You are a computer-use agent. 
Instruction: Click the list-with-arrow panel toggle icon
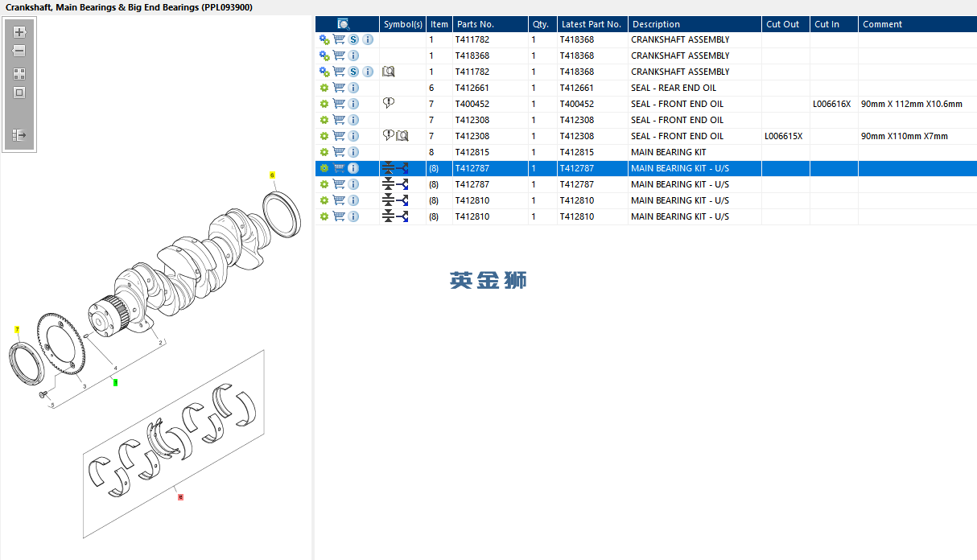point(19,135)
